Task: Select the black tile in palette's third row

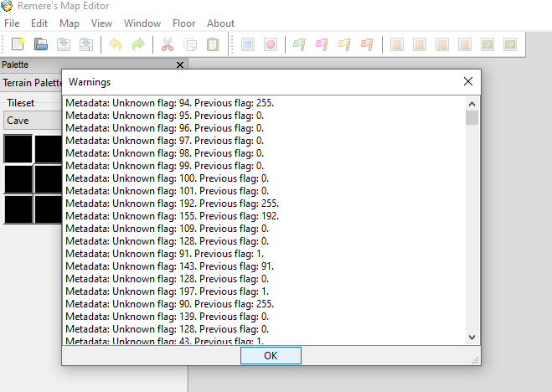Action: 18,209
